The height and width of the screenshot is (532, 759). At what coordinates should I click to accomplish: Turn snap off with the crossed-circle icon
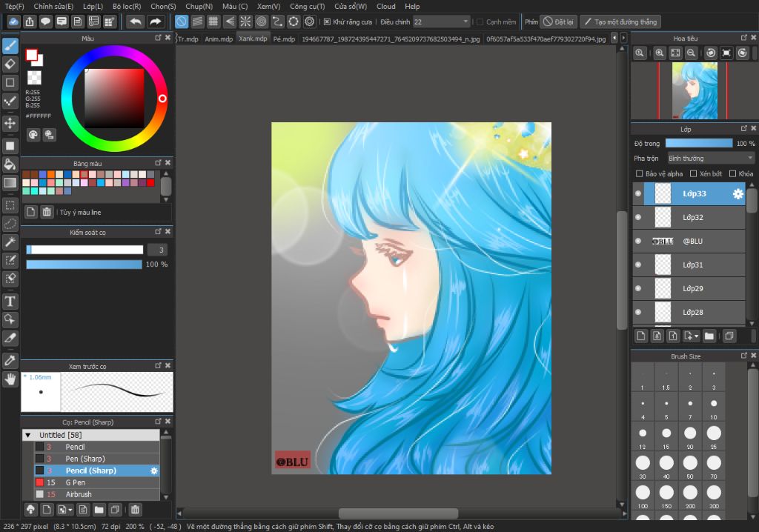[x=182, y=21]
